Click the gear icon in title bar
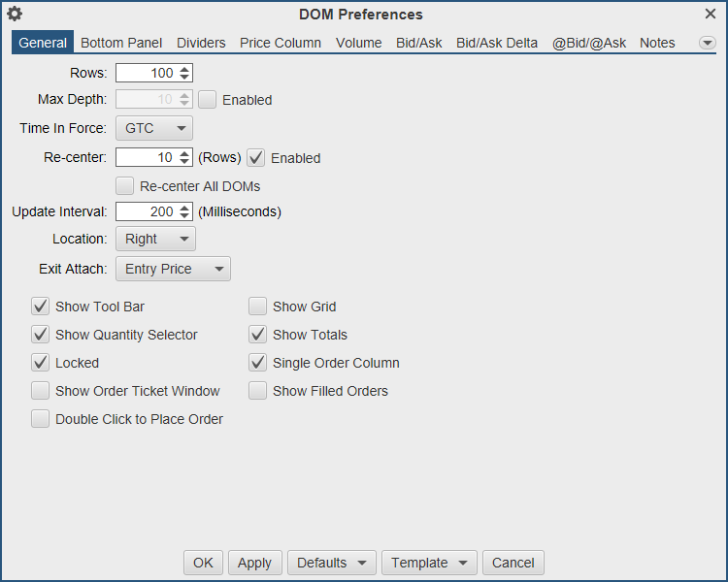 pos(15,14)
